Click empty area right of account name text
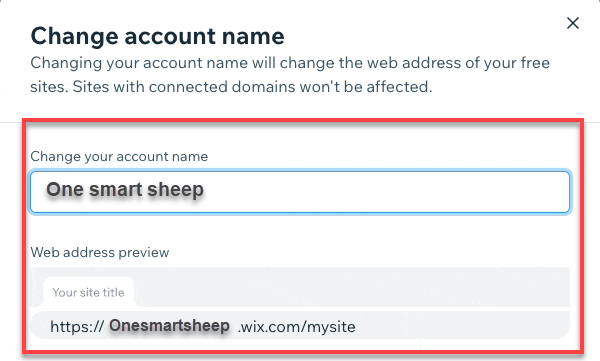This screenshot has height=361, width=600. 386,192
